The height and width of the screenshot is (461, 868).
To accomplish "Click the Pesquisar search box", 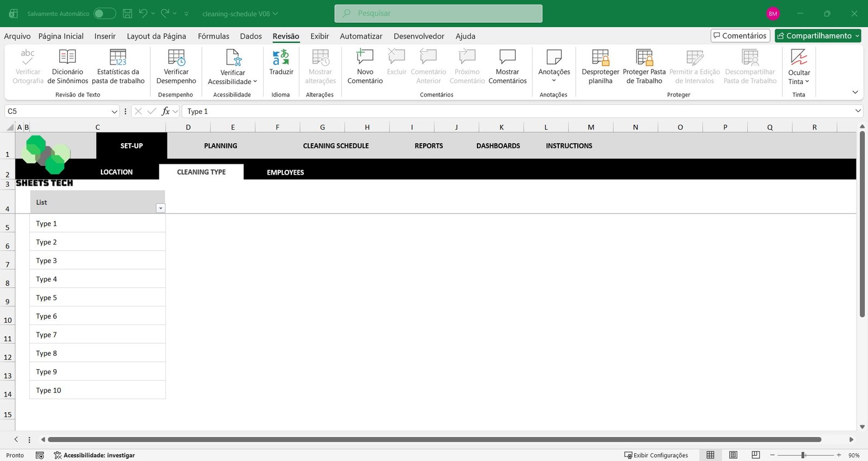I will pyautogui.click(x=438, y=14).
